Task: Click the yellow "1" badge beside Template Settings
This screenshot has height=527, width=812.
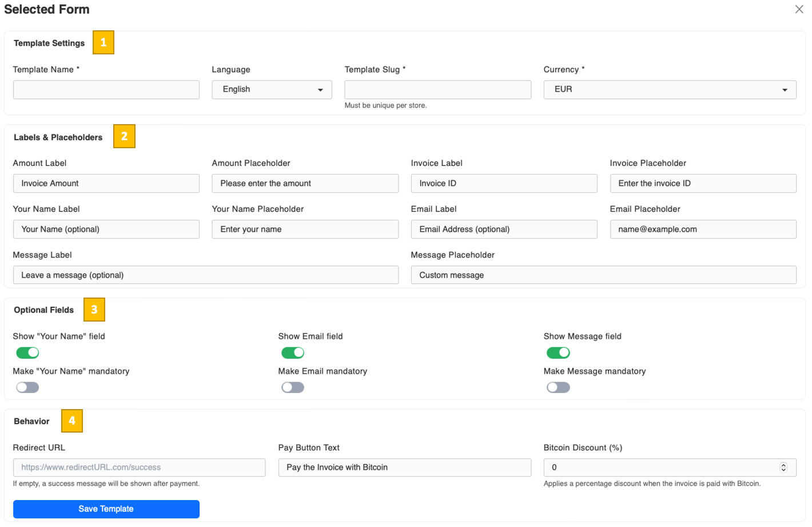Action: pos(104,42)
